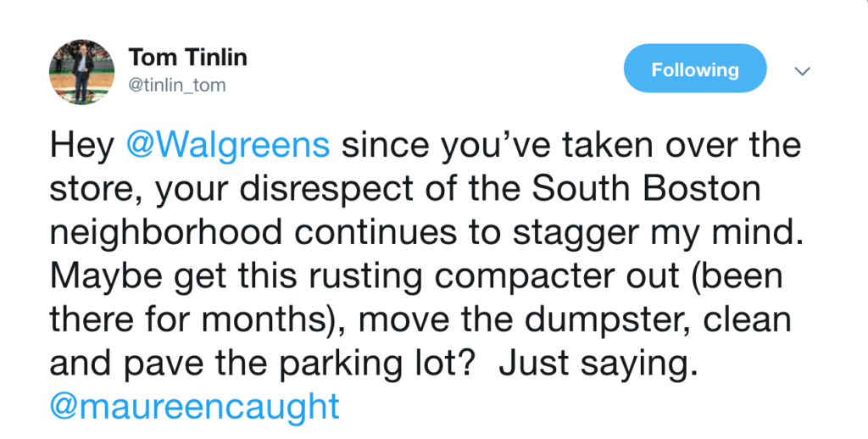The image size is (868, 439).
Task: Click 'taken over the store' text
Action: click(x=426, y=167)
